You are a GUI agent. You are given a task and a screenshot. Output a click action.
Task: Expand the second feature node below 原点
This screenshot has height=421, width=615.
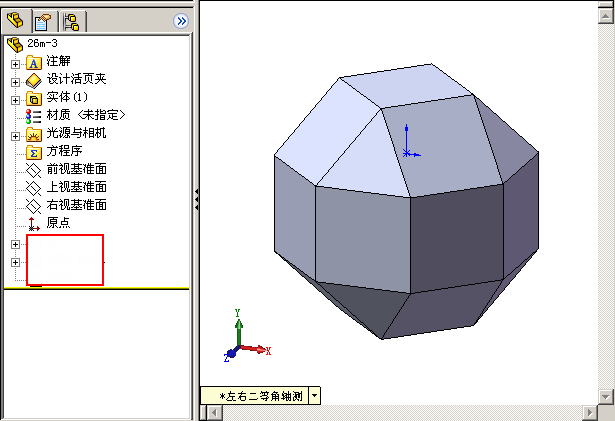tap(15, 262)
